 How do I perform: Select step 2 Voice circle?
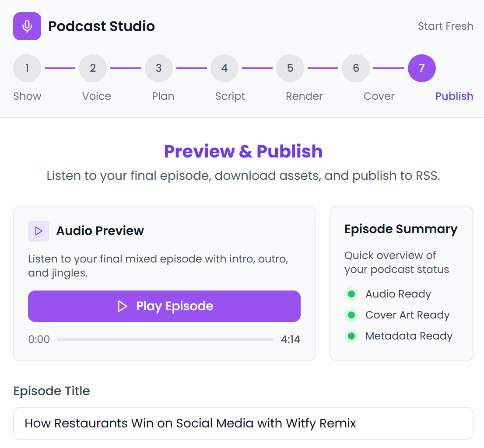pyautogui.click(x=93, y=68)
